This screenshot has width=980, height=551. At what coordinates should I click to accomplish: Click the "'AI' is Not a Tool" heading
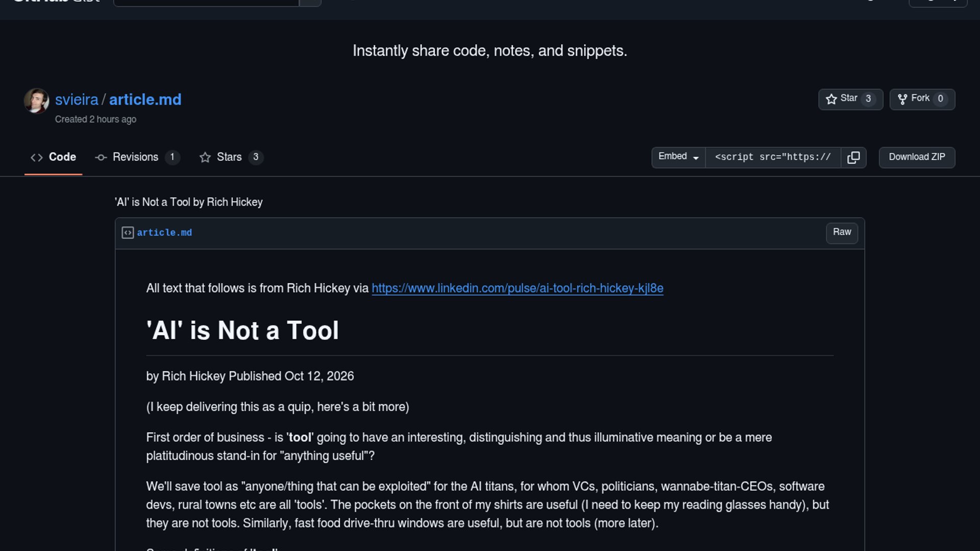(242, 331)
